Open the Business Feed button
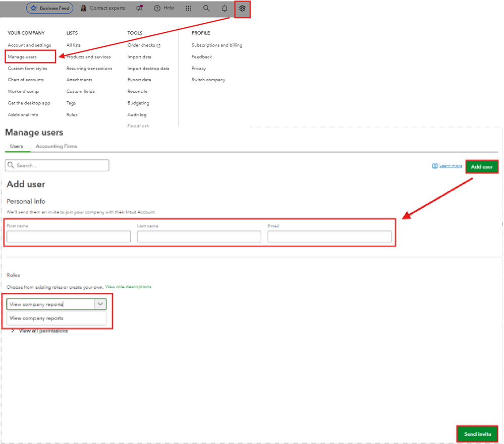The height and width of the screenshot is (444, 504). coord(50,8)
